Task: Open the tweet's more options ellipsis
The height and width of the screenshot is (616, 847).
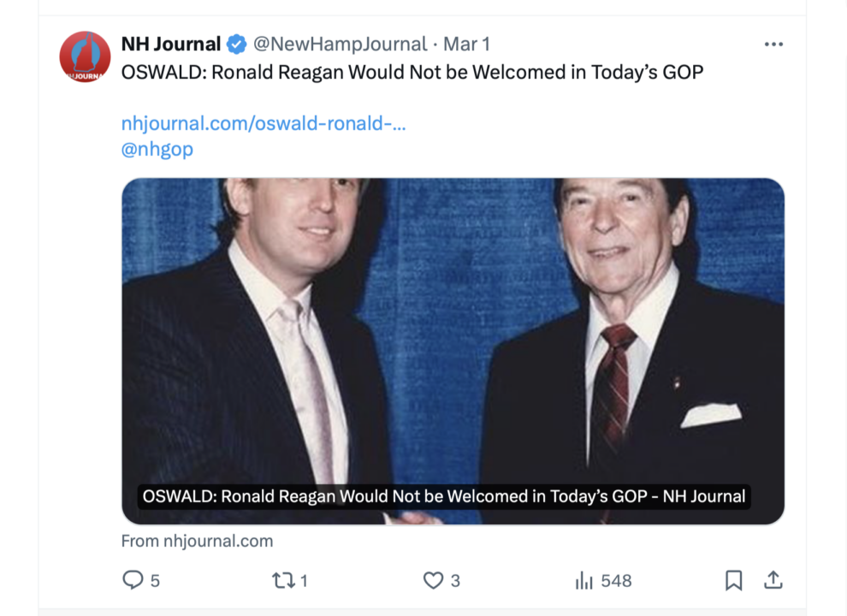Action: pos(773,44)
